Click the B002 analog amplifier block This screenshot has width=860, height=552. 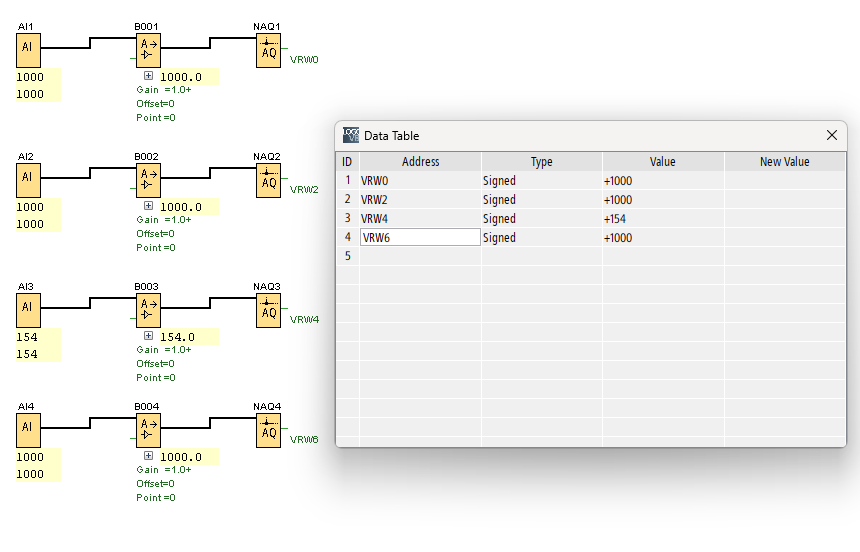(148, 180)
